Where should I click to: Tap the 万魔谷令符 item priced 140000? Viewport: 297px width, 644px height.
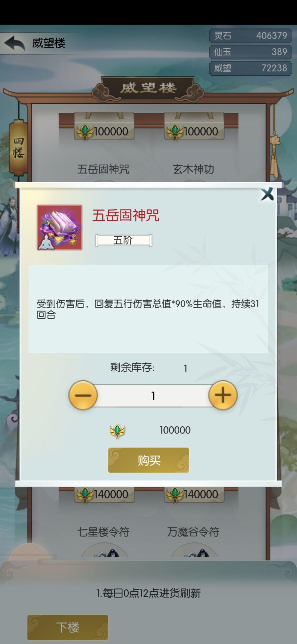pyautogui.click(x=193, y=532)
